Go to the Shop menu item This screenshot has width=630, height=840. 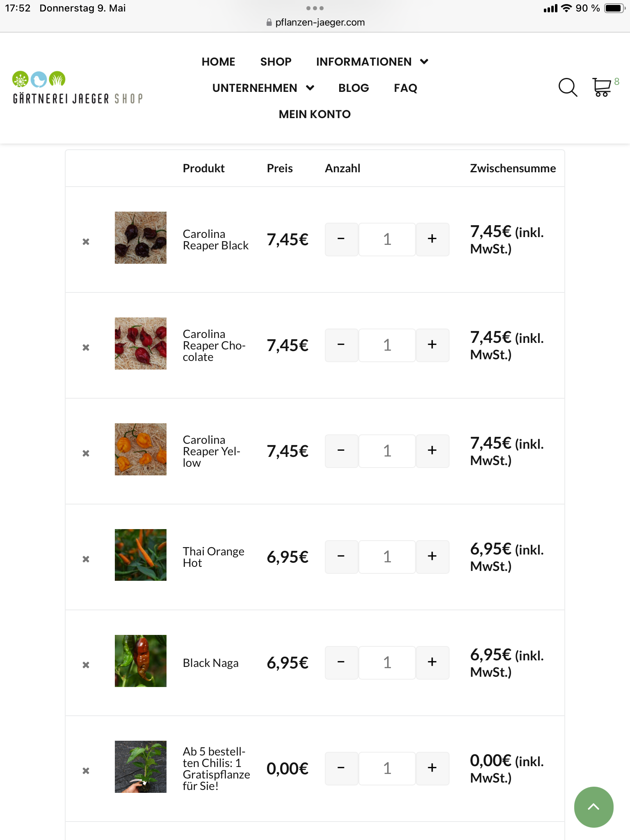pyautogui.click(x=276, y=62)
